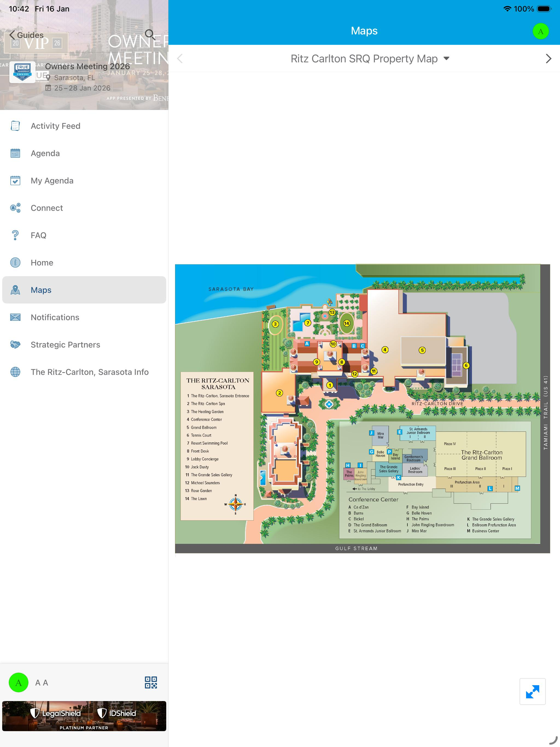Tap map marker 3 Healing Garden
The image size is (560, 747).
[x=275, y=324]
